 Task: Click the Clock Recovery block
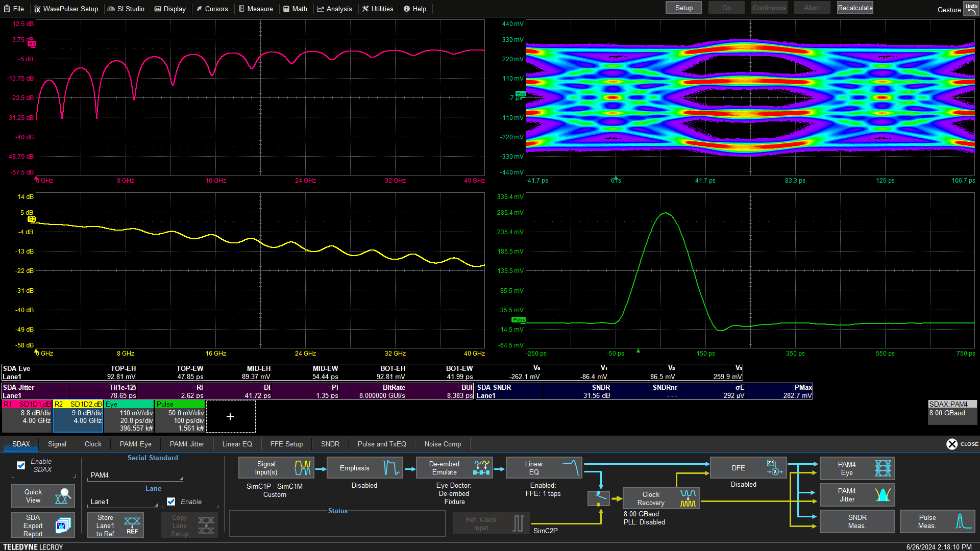660,498
